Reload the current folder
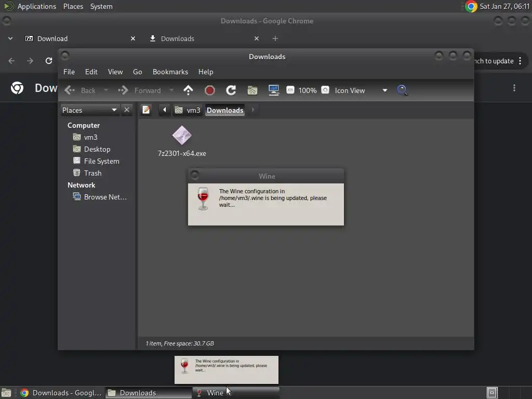Image resolution: width=532 pixels, height=399 pixels. [x=231, y=90]
